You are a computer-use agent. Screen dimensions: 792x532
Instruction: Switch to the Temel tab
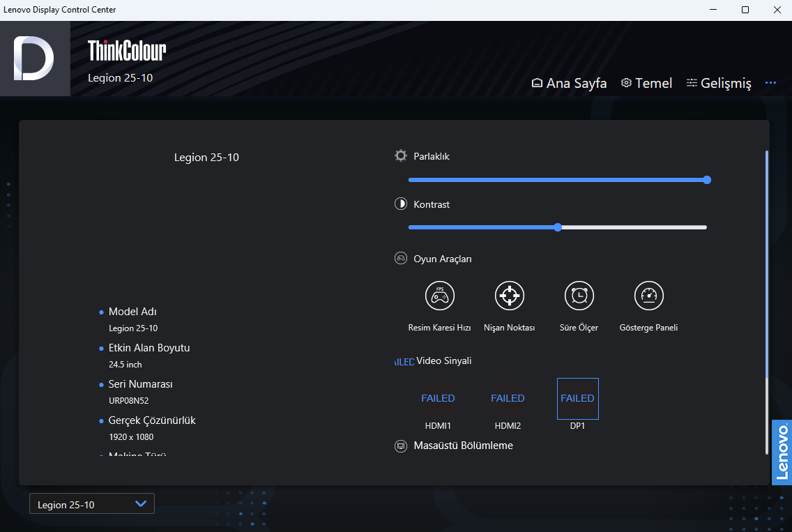tap(646, 83)
